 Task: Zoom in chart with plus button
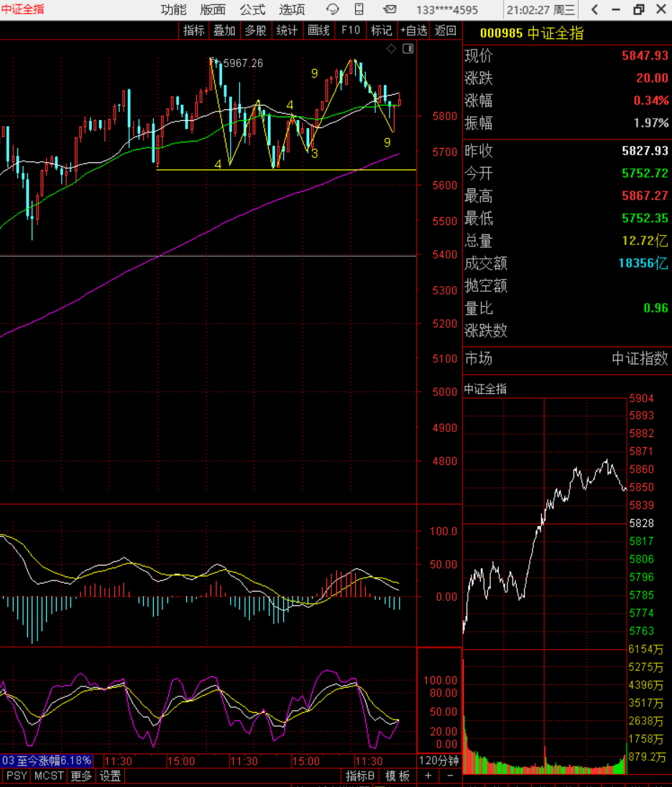[x=428, y=776]
